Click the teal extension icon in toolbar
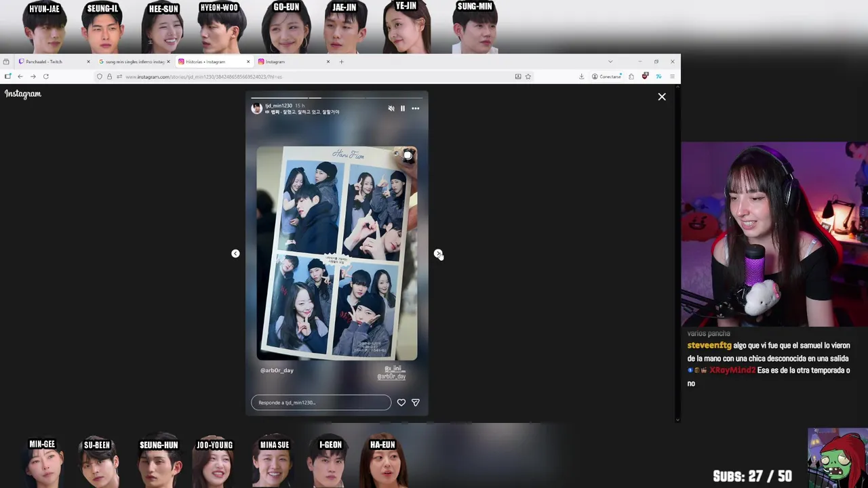The height and width of the screenshot is (488, 868). [x=658, y=77]
